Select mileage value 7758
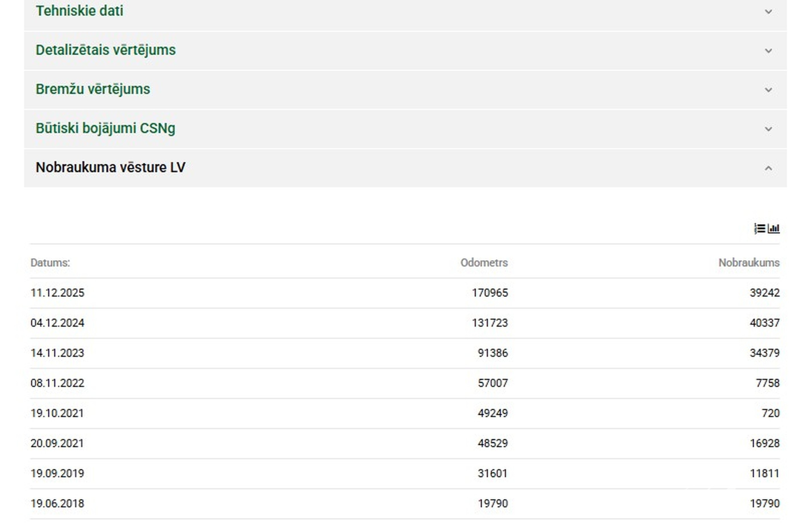 click(768, 383)
